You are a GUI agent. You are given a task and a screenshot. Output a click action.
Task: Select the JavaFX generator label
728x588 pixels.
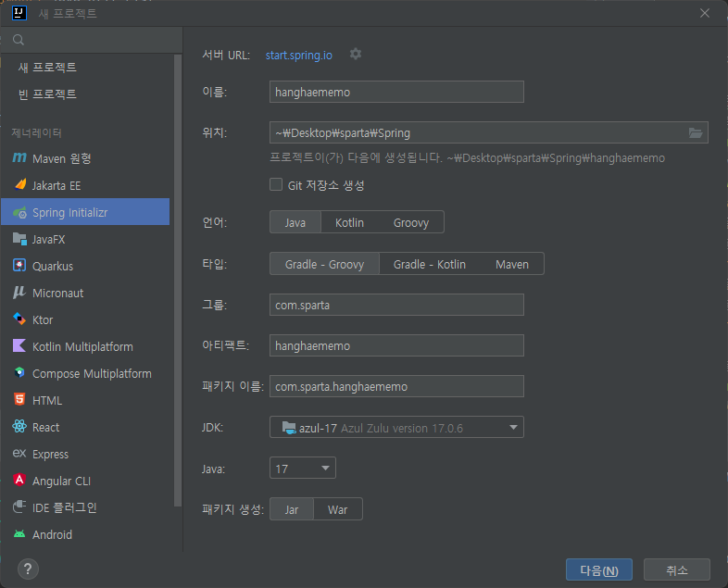[49, 240]
